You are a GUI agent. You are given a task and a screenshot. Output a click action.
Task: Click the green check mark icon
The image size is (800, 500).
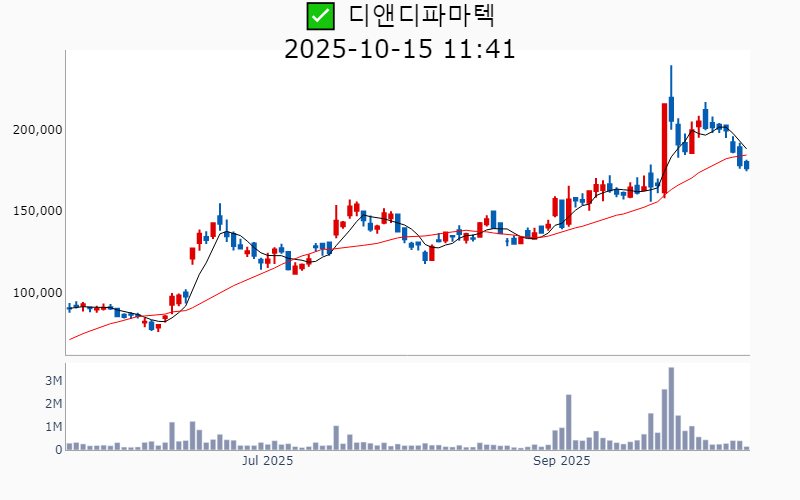[320, 16]
